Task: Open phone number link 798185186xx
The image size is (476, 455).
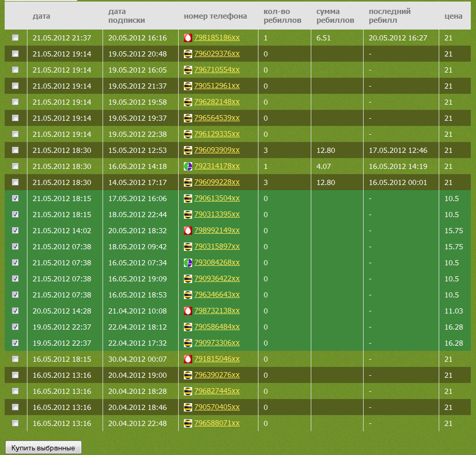Action: click(x=217, y=38)
